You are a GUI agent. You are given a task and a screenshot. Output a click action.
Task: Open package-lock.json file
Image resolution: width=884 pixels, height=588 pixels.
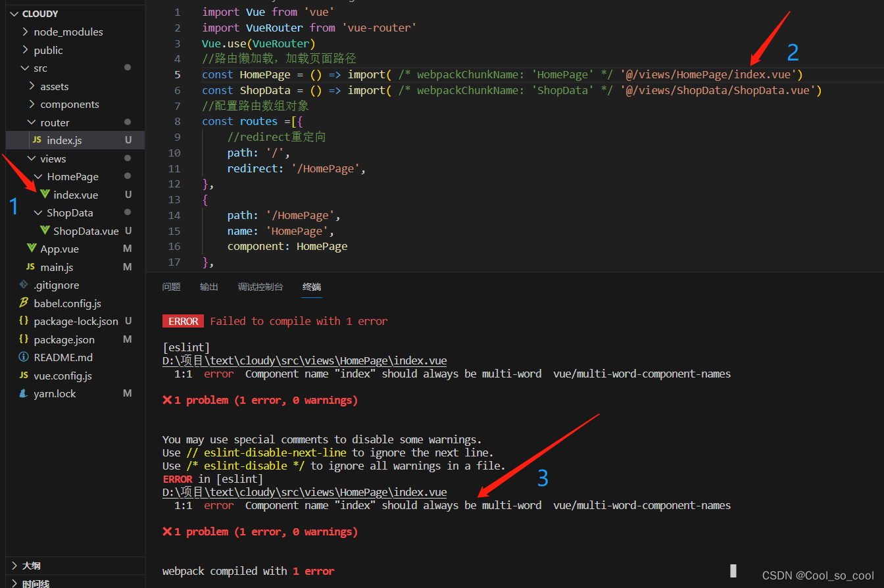point(75,321)
